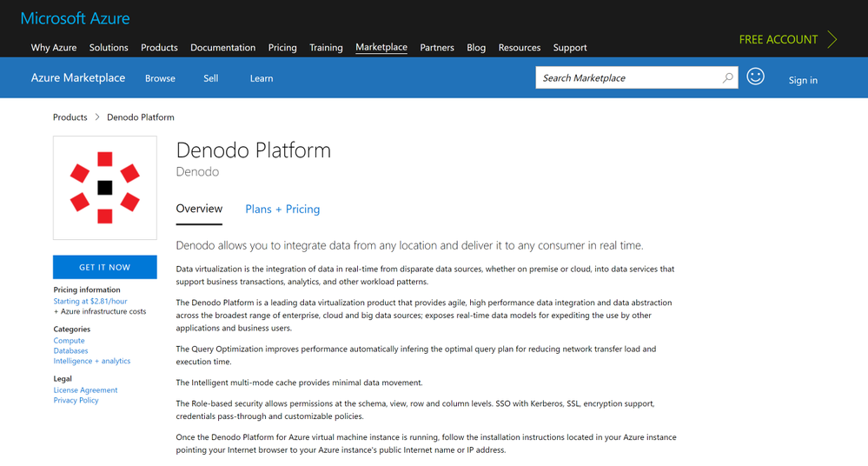This screenshot has height=466, width=868.
Task: Open the Support navigation item
Action: 570,48
